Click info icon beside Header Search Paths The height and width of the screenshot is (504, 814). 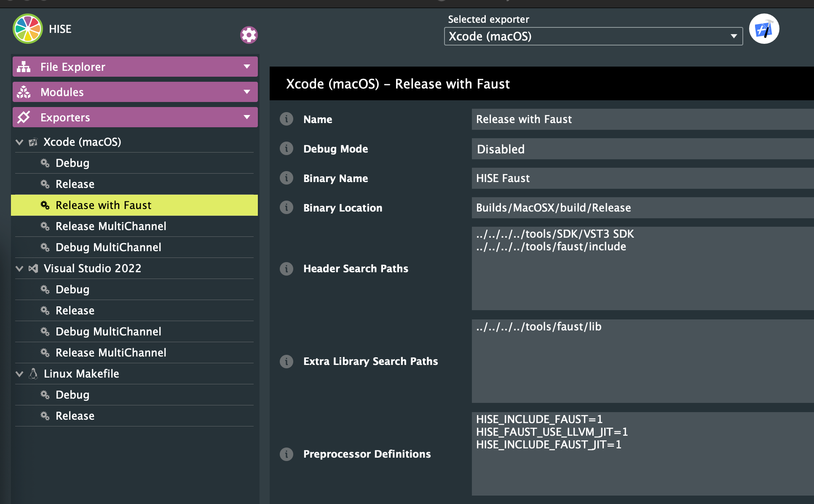[x=287, y=268]
